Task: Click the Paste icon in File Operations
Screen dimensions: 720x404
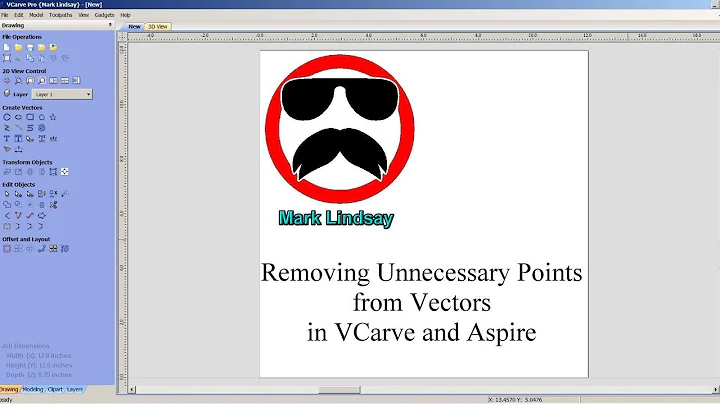Action: (41, 58)
